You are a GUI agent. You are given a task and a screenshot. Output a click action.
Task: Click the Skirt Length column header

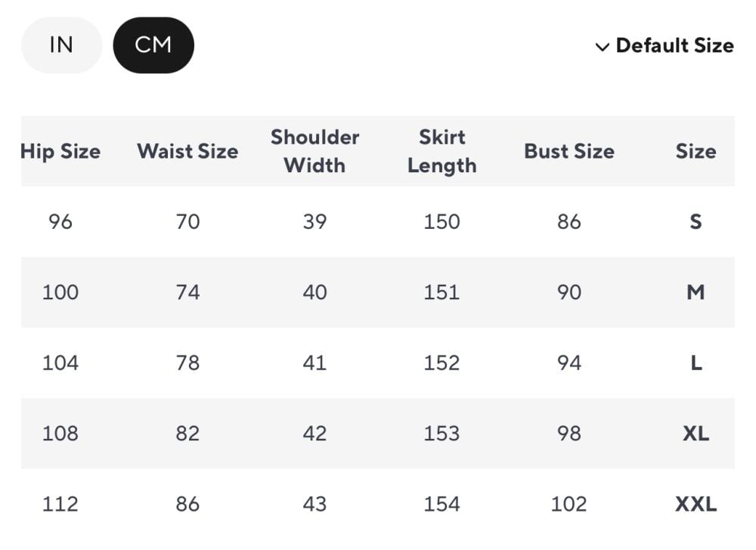(442, 151)
